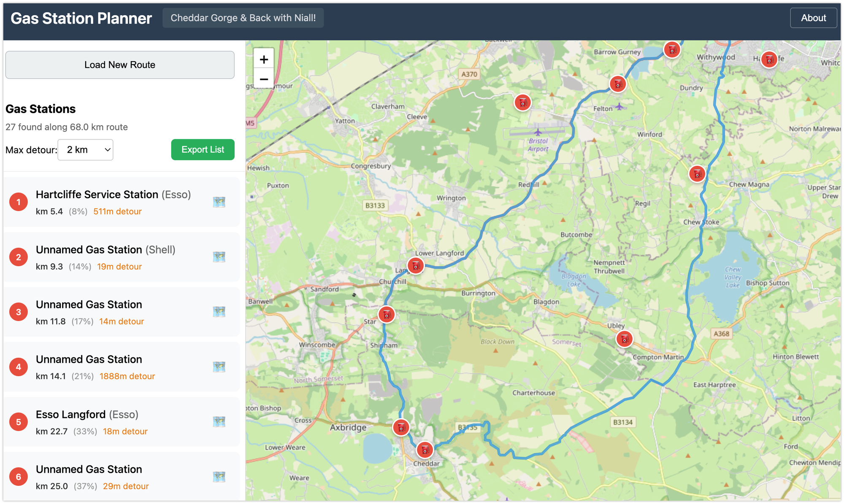
Task: Click green Export List button
Action: (x=203, y=150)
